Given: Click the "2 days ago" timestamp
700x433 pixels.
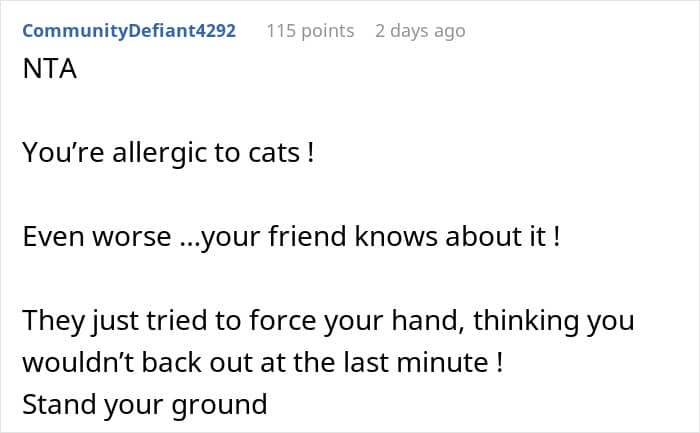Looking at the screenshot, I should (x=420, y=31).
